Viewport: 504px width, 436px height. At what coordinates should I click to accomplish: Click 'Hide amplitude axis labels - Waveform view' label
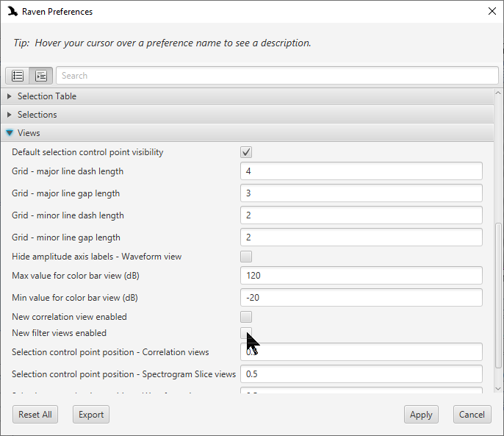[x=97, y=257]
